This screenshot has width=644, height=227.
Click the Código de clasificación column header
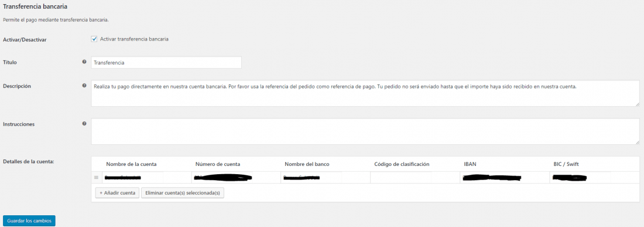click(x=402, y=164)
